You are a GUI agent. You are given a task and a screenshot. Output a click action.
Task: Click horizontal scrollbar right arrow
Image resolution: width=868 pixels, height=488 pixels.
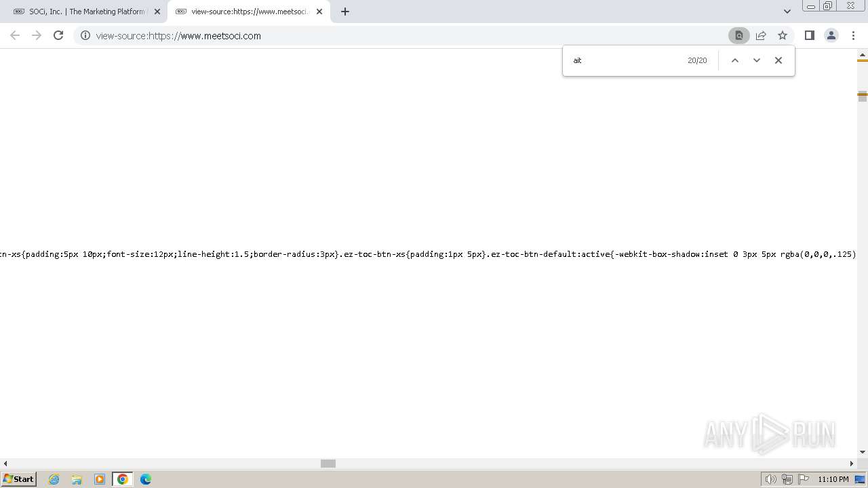[852, 464]
